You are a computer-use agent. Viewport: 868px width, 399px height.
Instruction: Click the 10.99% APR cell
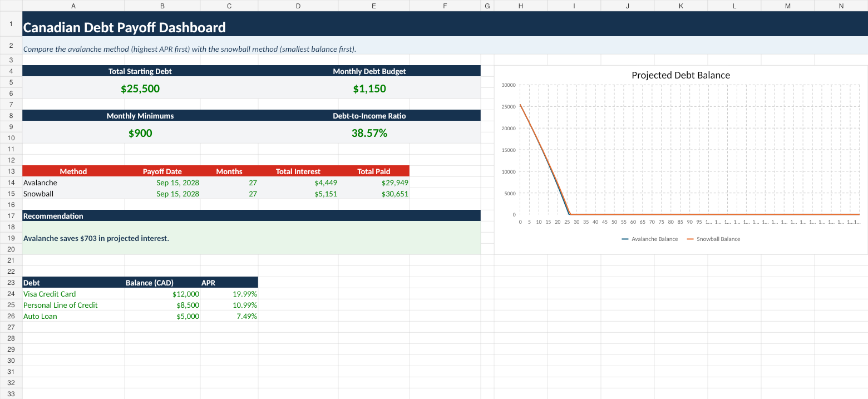(x=229, y=305)
